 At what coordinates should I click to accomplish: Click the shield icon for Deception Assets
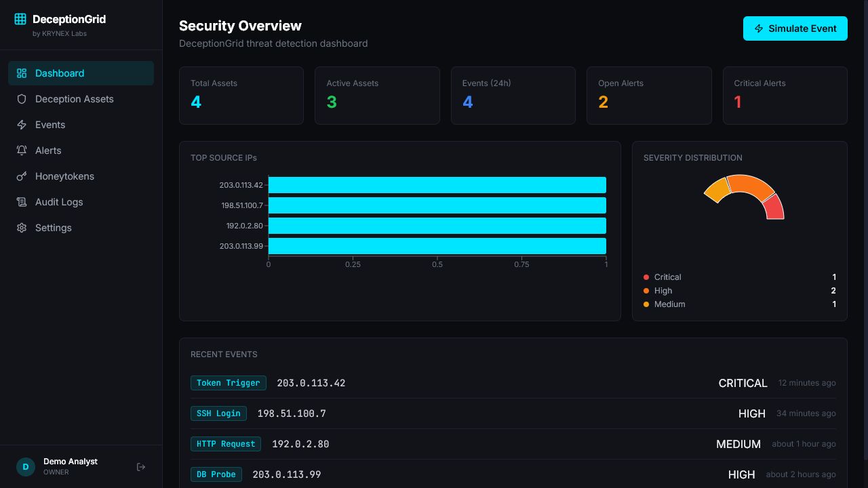pos(22,99)
